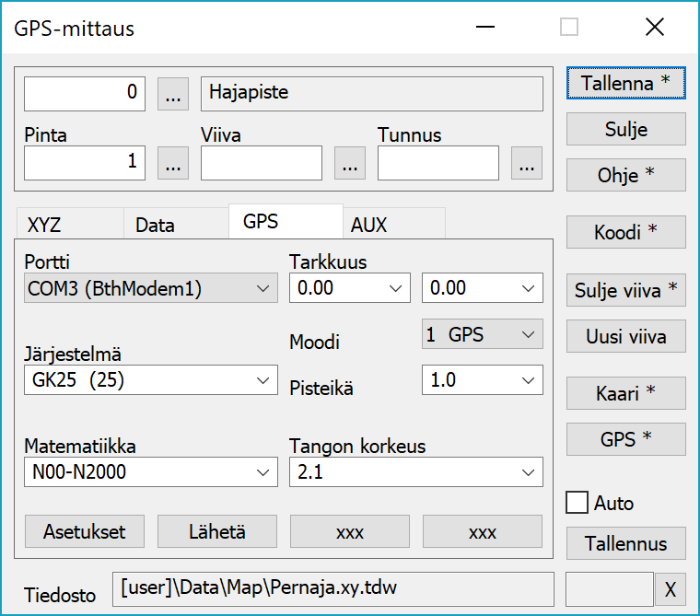Switch to the XYZ tab
This screenshot has height=616, width=700.
(x=69, y=224)
